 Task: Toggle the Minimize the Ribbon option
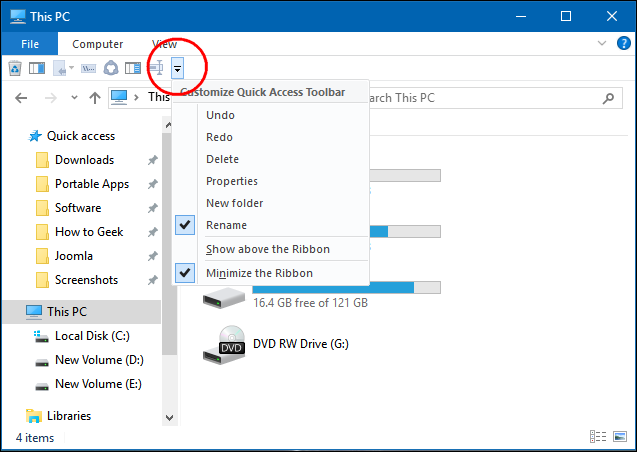coord(259,273)
